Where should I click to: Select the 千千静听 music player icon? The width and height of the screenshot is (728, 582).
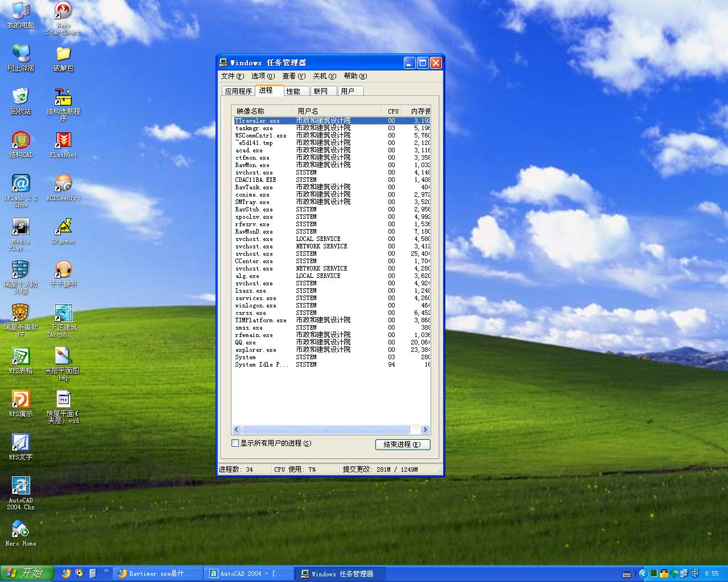pos(63,270)
